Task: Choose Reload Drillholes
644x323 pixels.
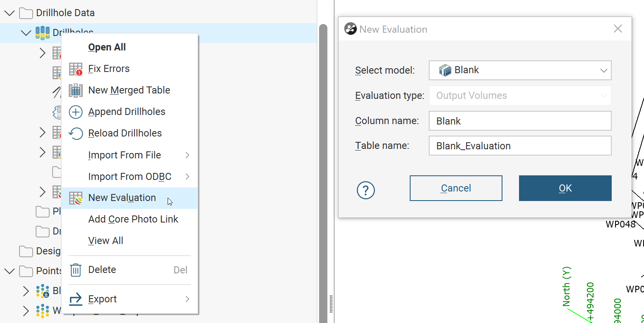Action: pos(130,133)
